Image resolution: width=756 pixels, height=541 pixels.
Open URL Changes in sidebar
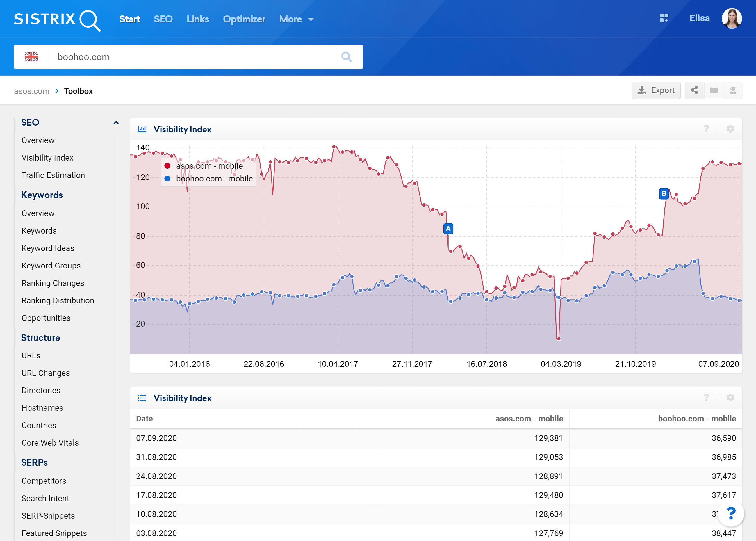coord(46,373)
